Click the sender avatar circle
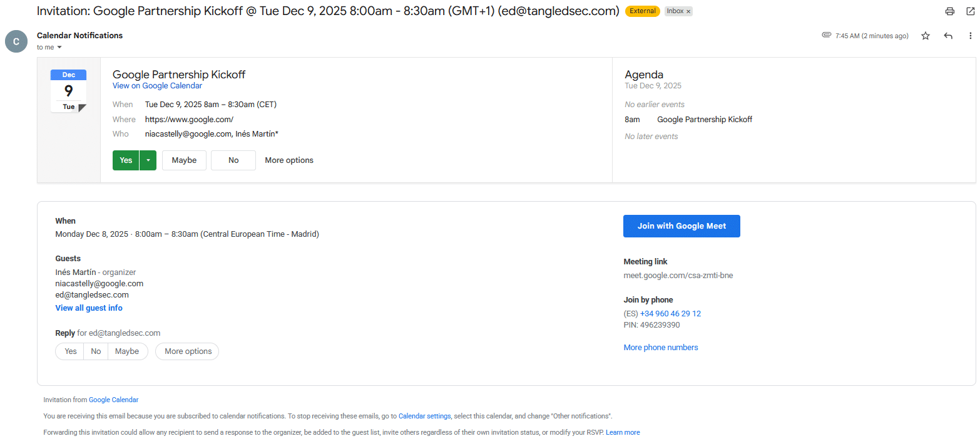980x446 pixels. tap(16, 41)
